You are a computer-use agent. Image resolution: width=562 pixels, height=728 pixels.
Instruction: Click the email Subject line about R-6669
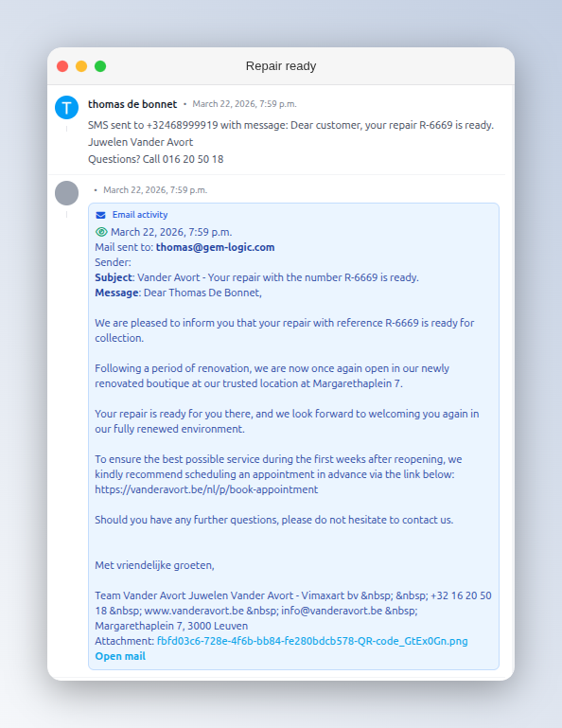click(256, 277)
